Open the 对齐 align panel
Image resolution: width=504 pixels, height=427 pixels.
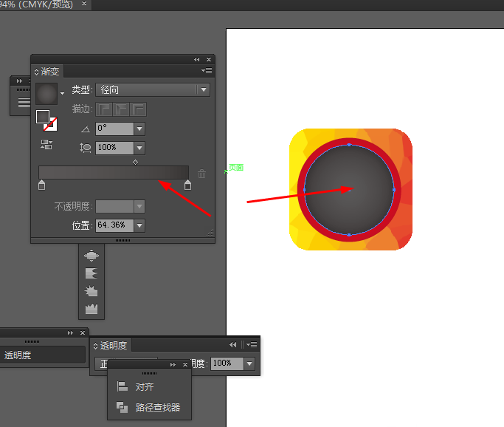coord(145,386)
